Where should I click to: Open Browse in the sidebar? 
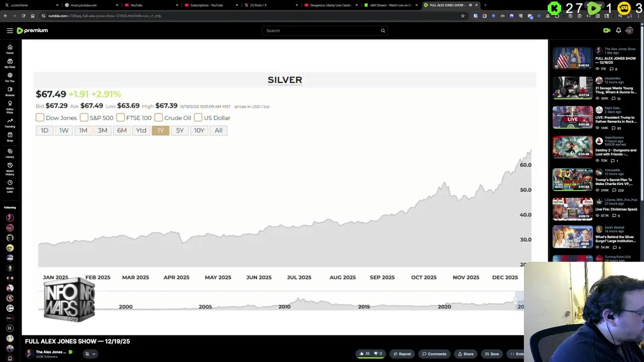(x=10, y=91)
